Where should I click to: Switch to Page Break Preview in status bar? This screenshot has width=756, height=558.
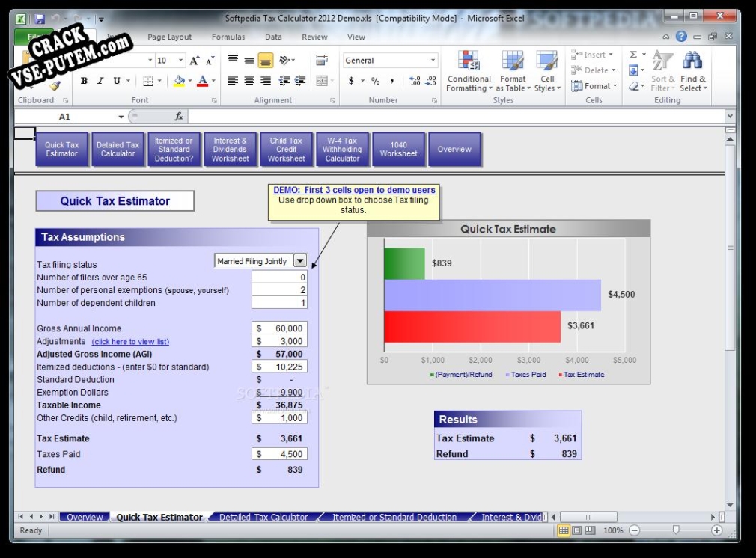click(x=590, y=530)
